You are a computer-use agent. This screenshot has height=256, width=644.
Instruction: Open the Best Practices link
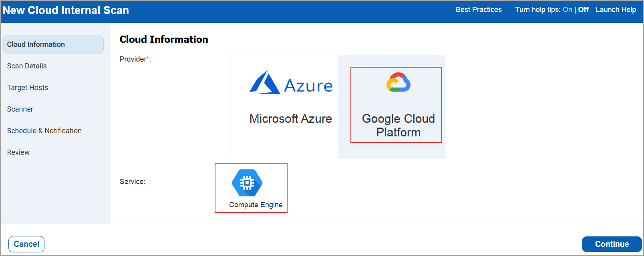(x=479, y=10)
